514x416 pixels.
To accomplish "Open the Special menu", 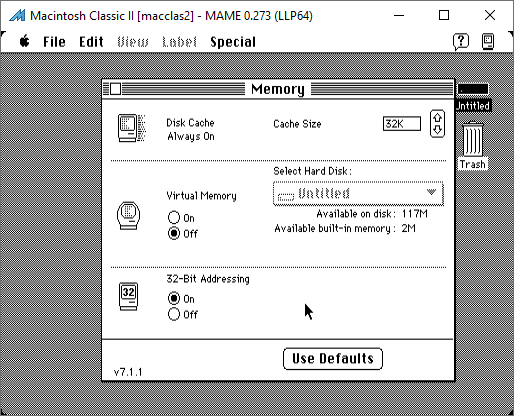I will coord(233,42).
